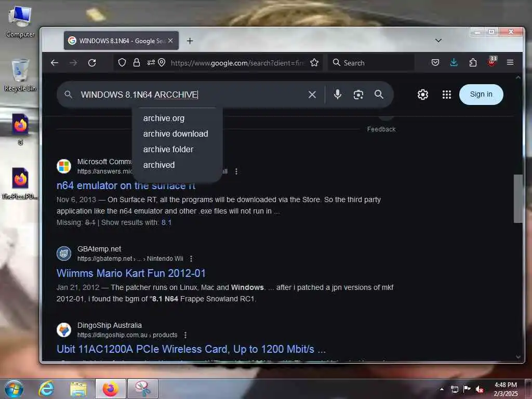Open a new tab with plus button
Viewport: 532px width, 399px height.
click(190, 41)
